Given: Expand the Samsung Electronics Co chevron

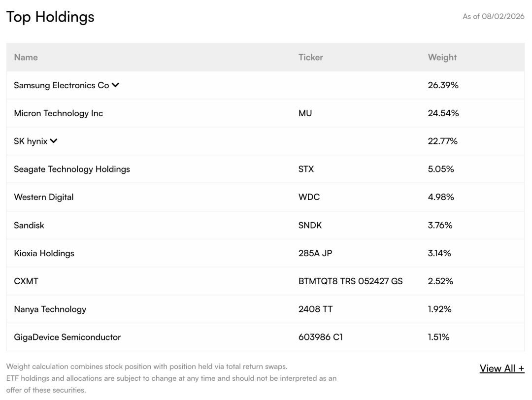Looking at the screenshot, I should tap(115, 85).
